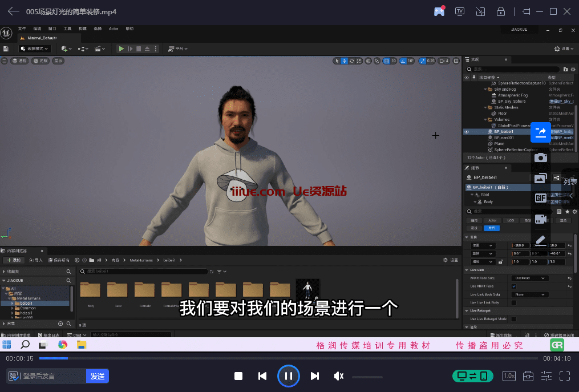Open the burst screenshot gallery icon
Viewport: 579px width, 392px height.
pos(540,178)
